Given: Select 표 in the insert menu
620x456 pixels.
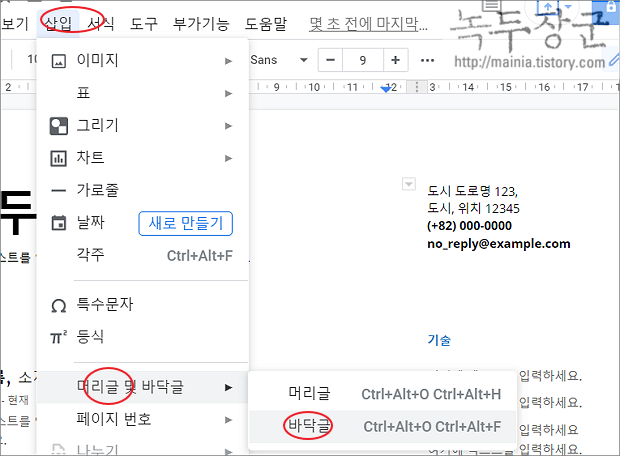Looking at the screenshot, I should (84, 93).
